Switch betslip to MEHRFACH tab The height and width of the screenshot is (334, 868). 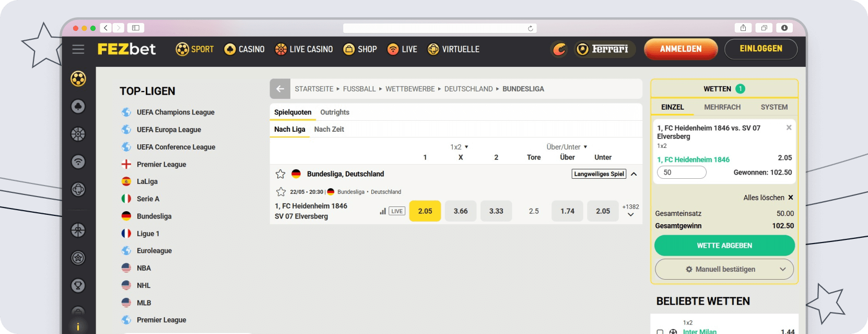coord(722,107)
